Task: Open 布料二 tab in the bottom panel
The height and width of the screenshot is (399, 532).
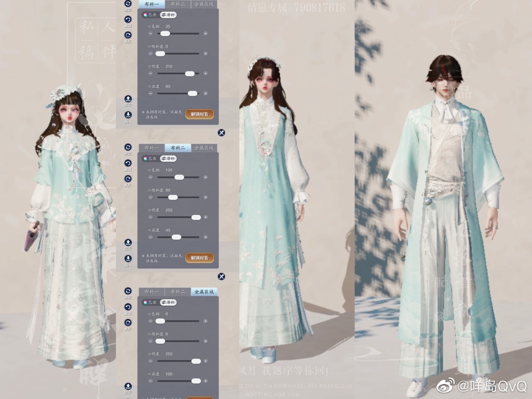Action: click(x=178, y=292)
